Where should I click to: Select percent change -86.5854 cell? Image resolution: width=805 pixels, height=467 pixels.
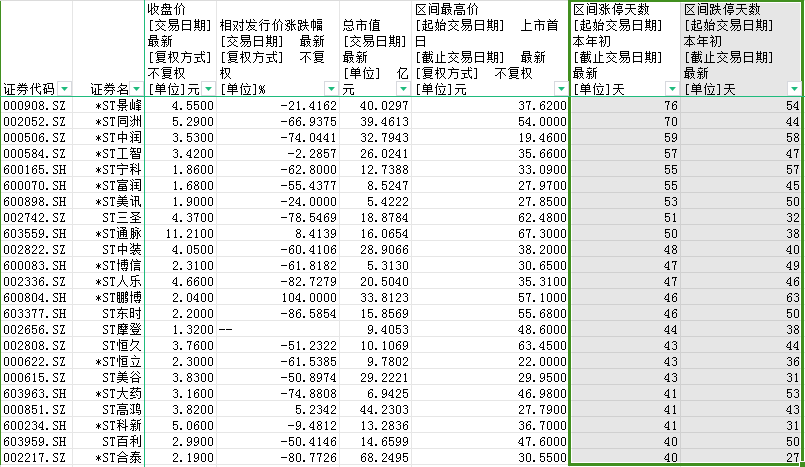pyautogui.click(x=278, y=314)
